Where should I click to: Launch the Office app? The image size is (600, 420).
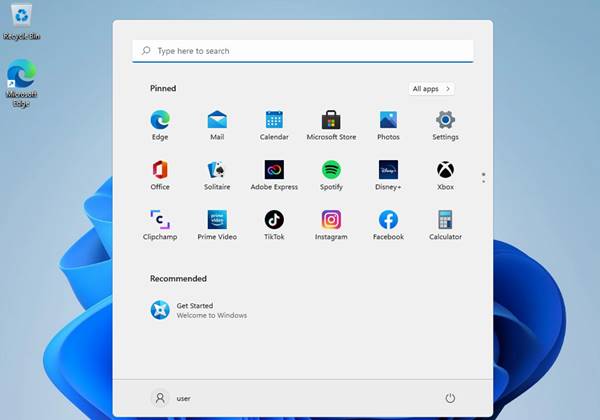160,175
